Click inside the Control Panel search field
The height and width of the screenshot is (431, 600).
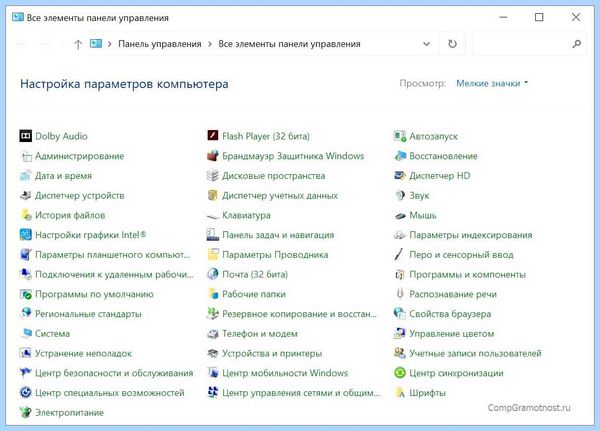[530, 44]
